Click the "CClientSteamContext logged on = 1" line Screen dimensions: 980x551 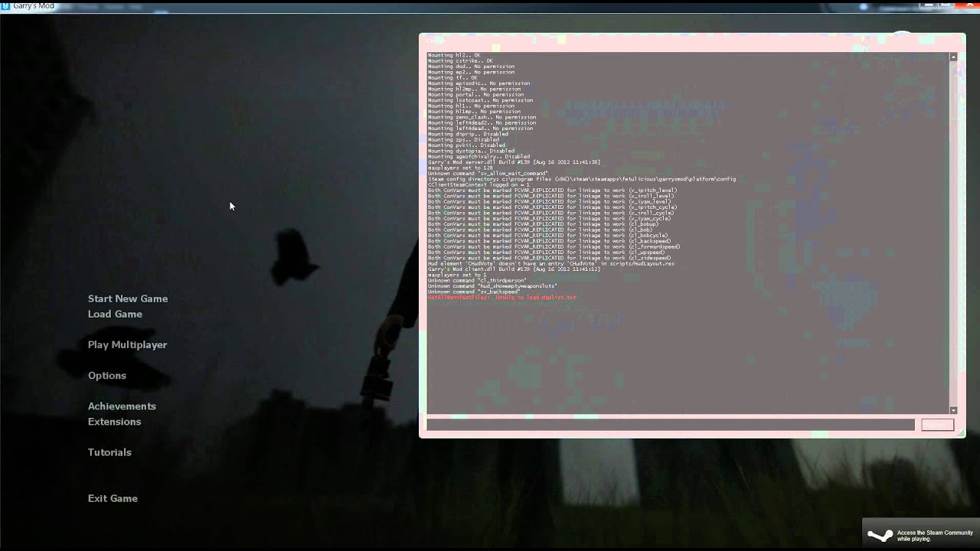(x=479, y=184)
